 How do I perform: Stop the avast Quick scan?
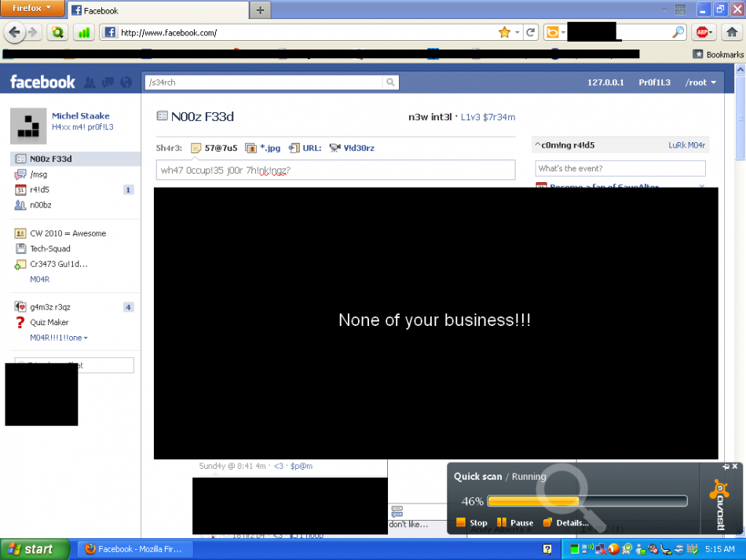pos(471,522)
